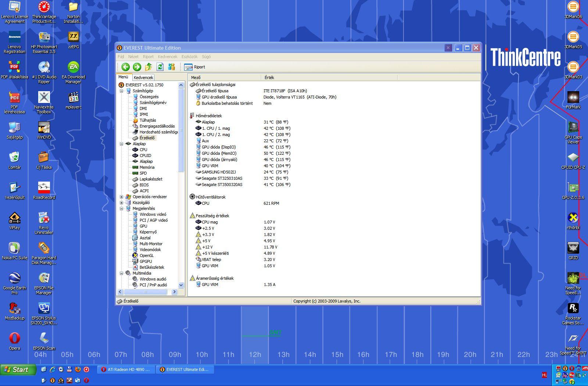
Task: Open the Eszközök menu
Action: coord(190,57)
